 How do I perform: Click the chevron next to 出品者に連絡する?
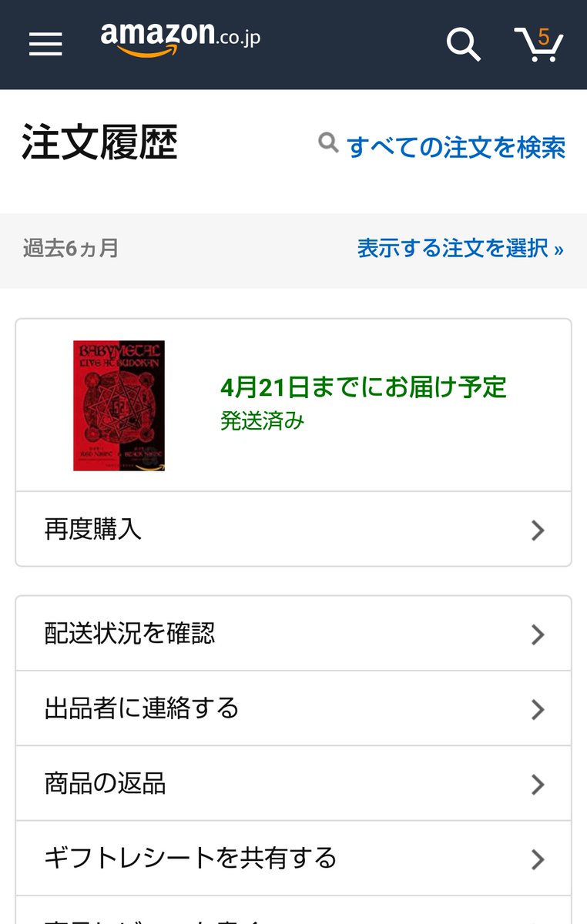[538, 709]
